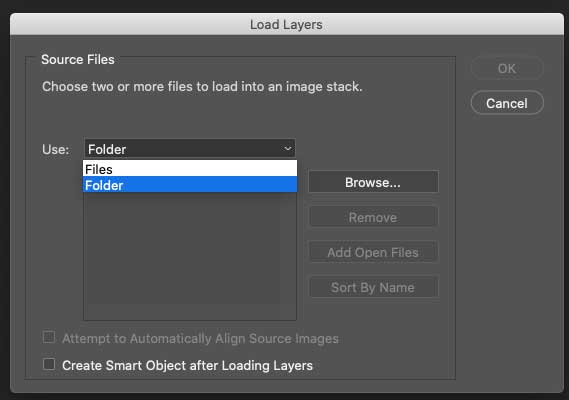Toggle Attempt to Automatically Align Source Images

(x=49, y=337)
